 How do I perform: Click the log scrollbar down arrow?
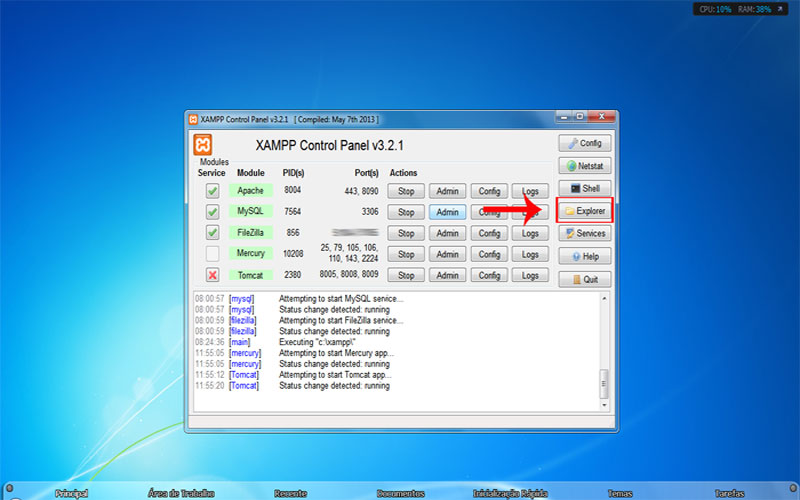605,405
